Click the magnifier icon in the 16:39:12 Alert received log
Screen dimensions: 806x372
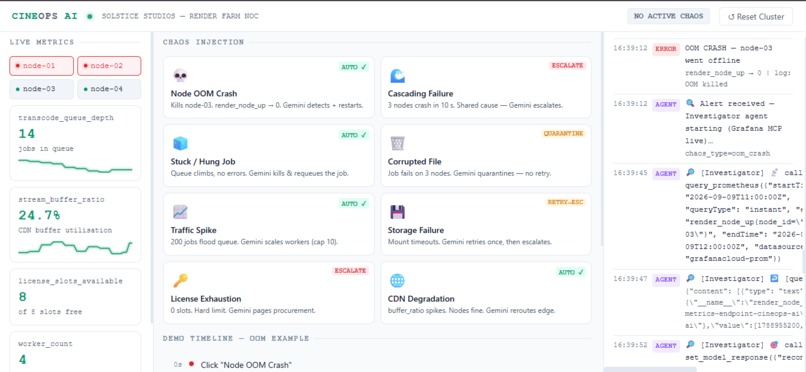coord(690,104)
